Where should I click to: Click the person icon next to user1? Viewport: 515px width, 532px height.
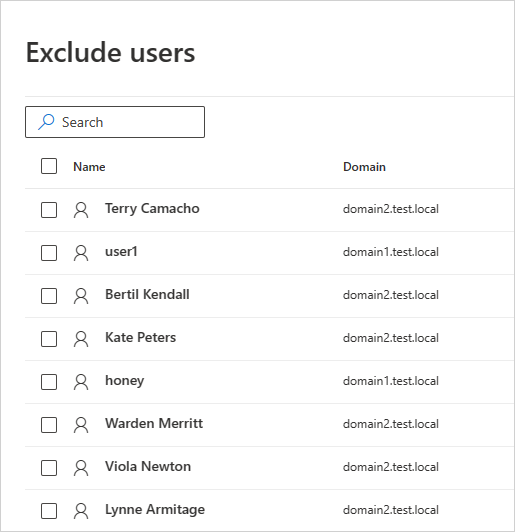(x=81, y=253)
